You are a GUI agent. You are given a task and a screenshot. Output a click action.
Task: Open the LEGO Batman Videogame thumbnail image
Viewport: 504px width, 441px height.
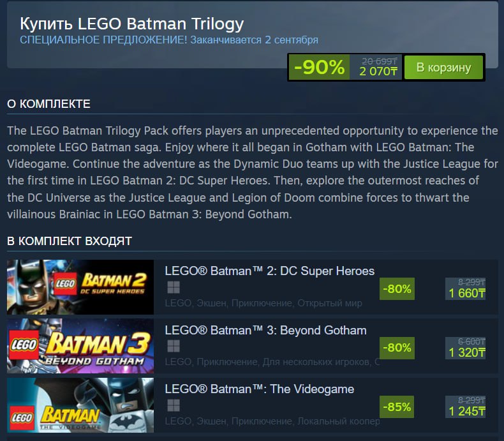click(80, 405)
